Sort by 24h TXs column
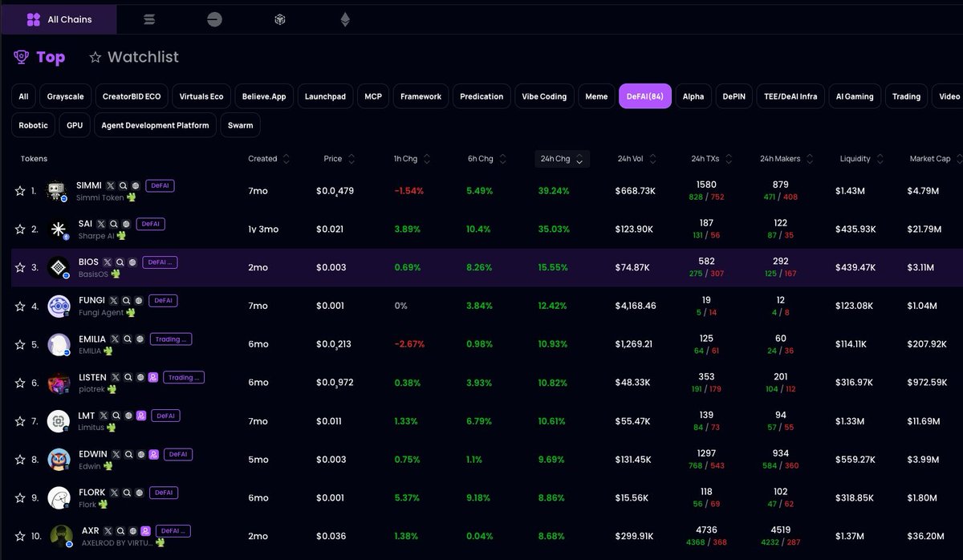This screenshot has width=963, height=560. pyautogui.click(x=727, y=159)
